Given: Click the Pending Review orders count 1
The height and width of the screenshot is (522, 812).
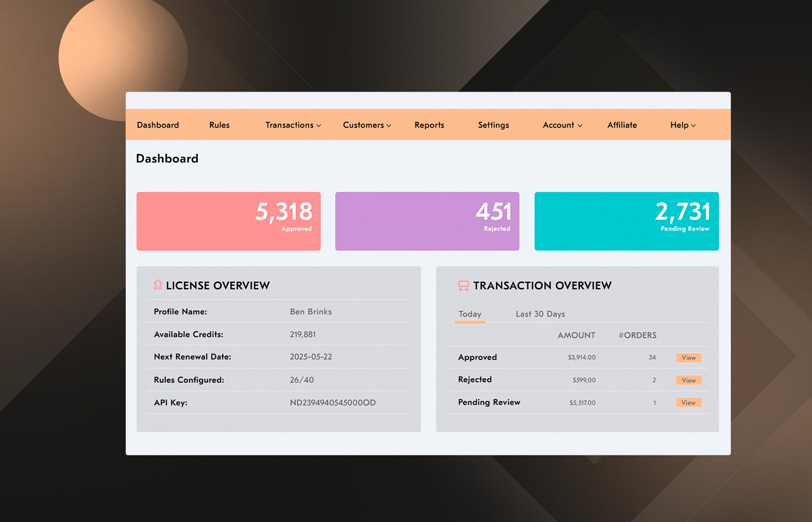Looking at the screenshot, I should [x=655, y=403].
